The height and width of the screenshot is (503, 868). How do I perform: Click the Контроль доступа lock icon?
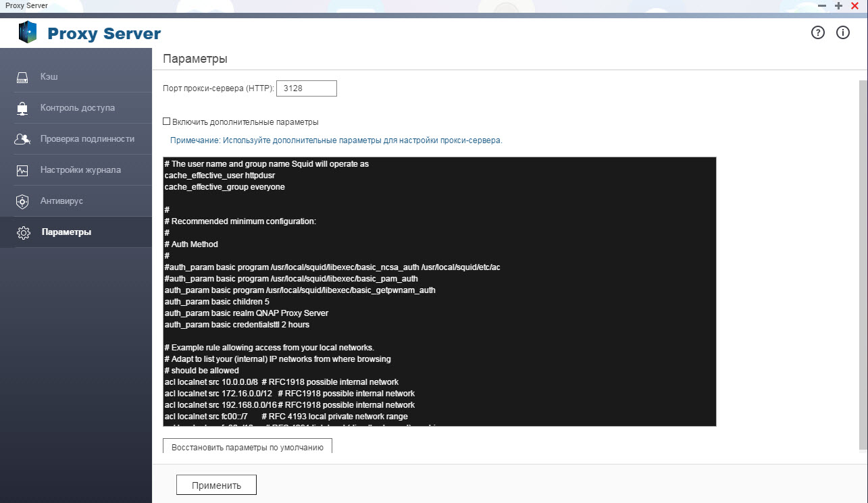22,108
